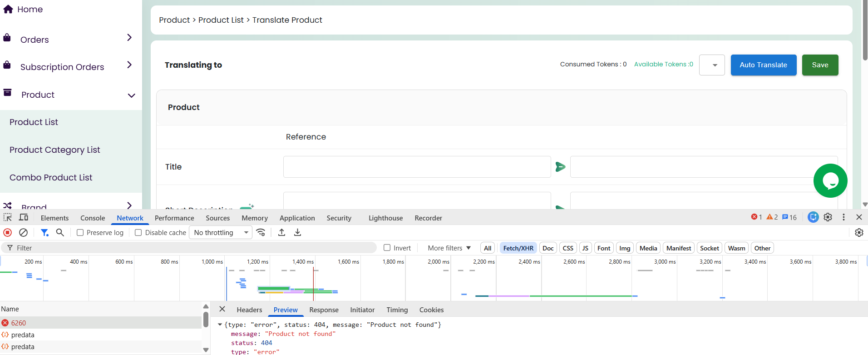Switch to the Console tab

coord(93,218)
